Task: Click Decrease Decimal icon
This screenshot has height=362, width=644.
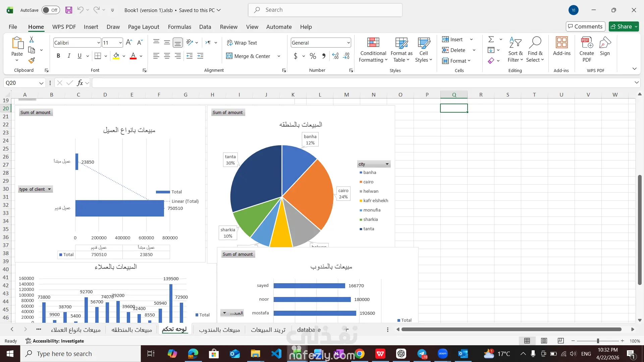Action: pos(346,56)
